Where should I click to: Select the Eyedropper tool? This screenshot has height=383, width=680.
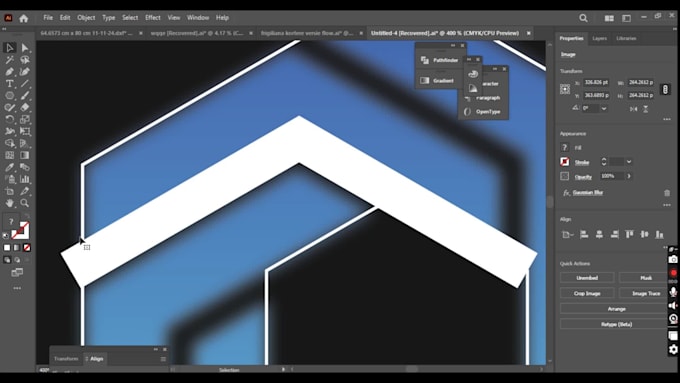(x=10, y=167)
